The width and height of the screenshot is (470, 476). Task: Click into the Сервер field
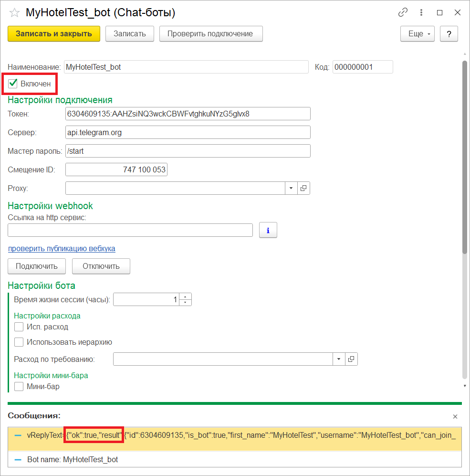tap(188, 132)
